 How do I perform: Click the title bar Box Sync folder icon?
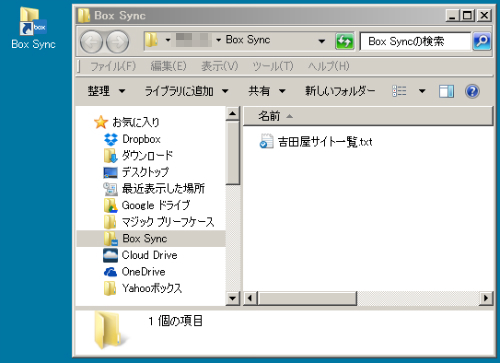click(84, 15)
